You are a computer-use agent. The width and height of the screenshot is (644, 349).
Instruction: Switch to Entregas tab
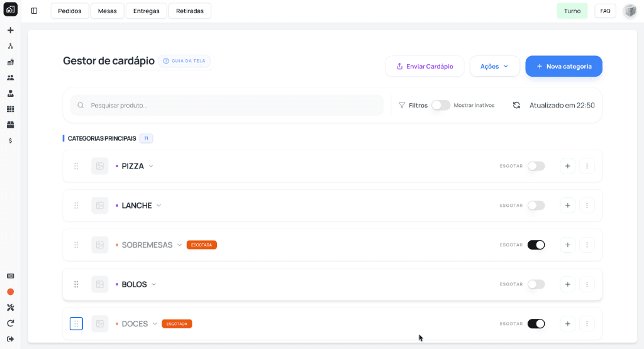pyautogui.click(x=146, y=11)
